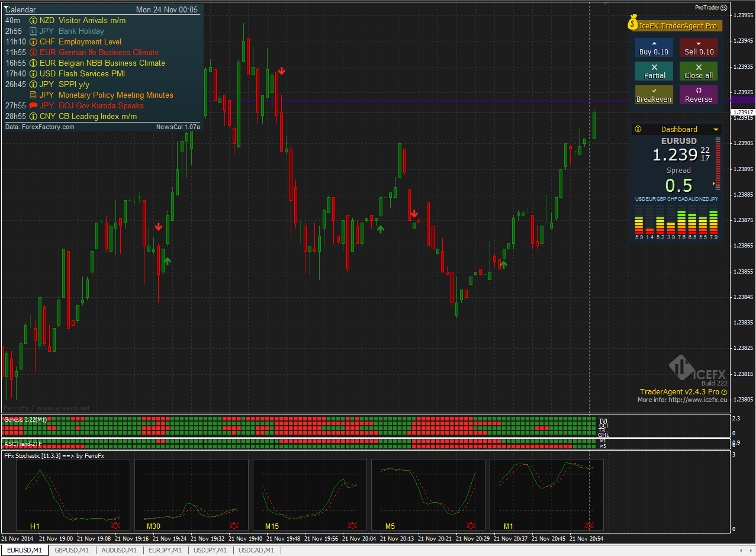This screenshot has width=756, height=556.
Task: Click info icon for NZD Visitor Arrivals
Action: (33, 20)
